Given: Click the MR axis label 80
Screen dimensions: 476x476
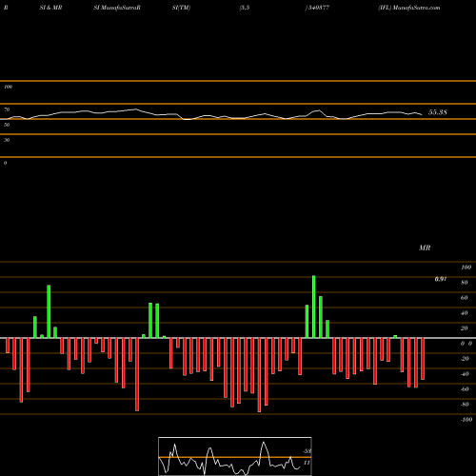Looking at the screenshot, I should [x=465, y=283].
